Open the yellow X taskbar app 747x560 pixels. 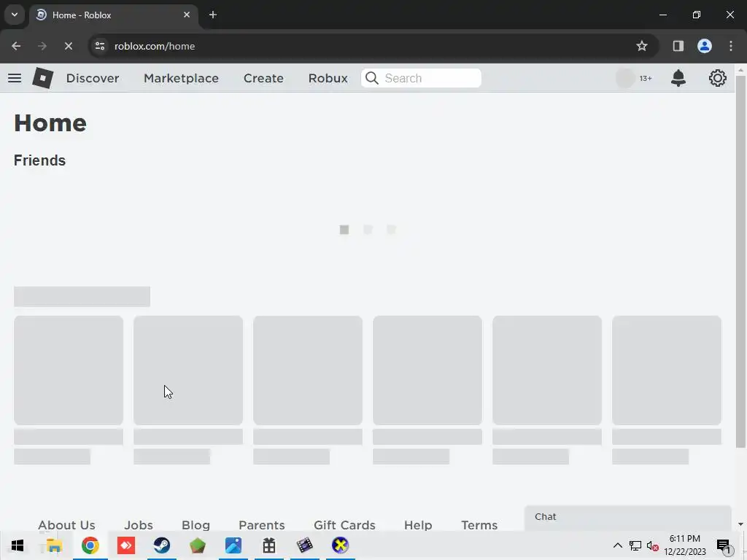click(x=340, y=545)
